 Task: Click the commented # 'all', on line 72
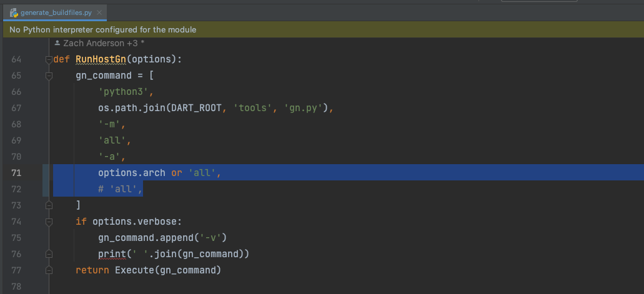pos(121,189)
